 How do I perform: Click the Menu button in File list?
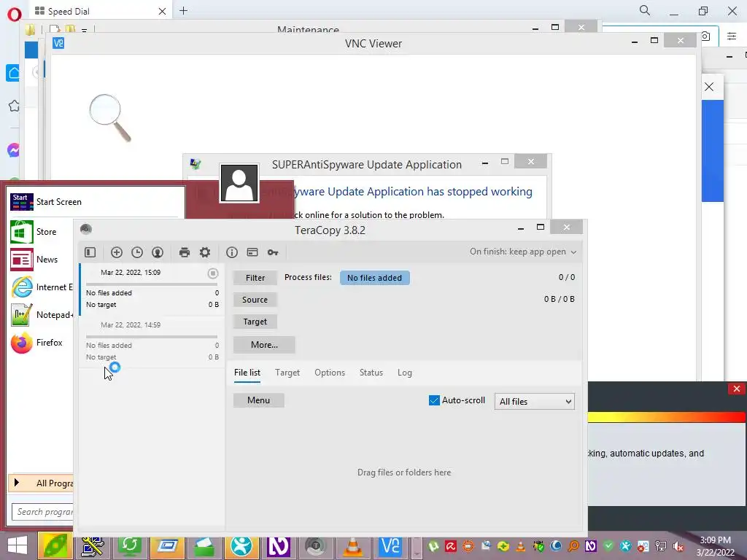pyautogui.click(x=259, y=400)
